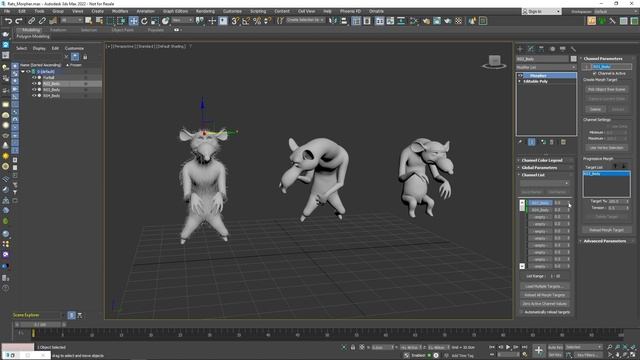Activate the Rectangular Selection Region tool
This screenshot has width=640, height=360.
point(111,21)
